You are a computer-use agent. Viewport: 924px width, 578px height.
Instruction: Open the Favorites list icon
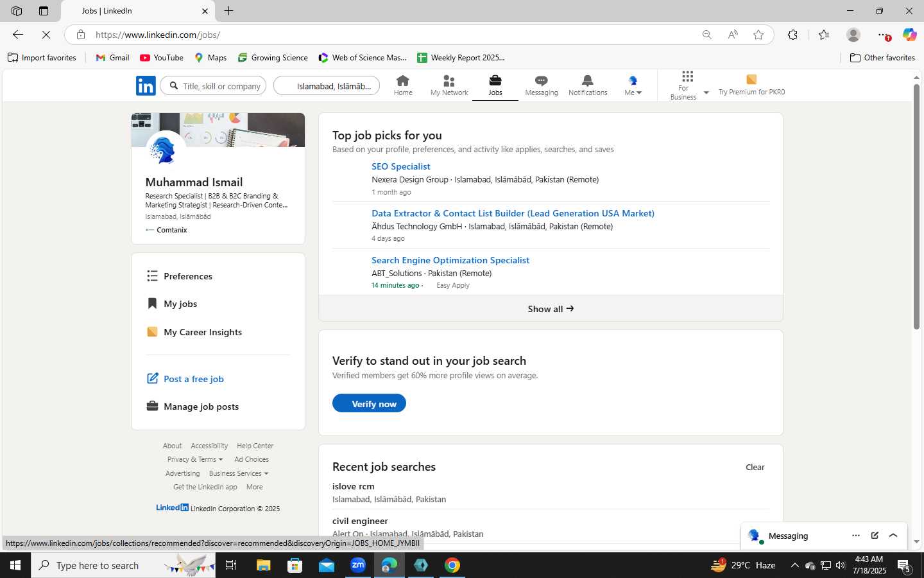[x=824, y=35]
